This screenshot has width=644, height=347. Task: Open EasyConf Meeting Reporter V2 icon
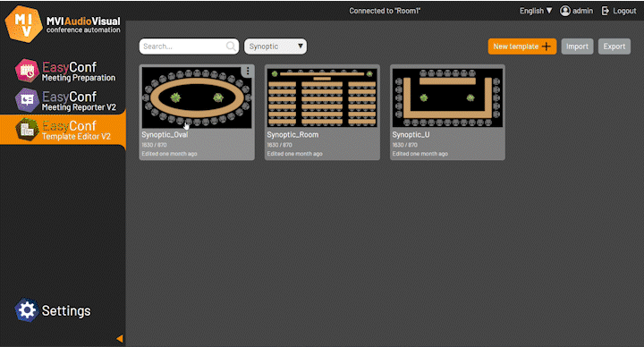(x=27, y=100)
